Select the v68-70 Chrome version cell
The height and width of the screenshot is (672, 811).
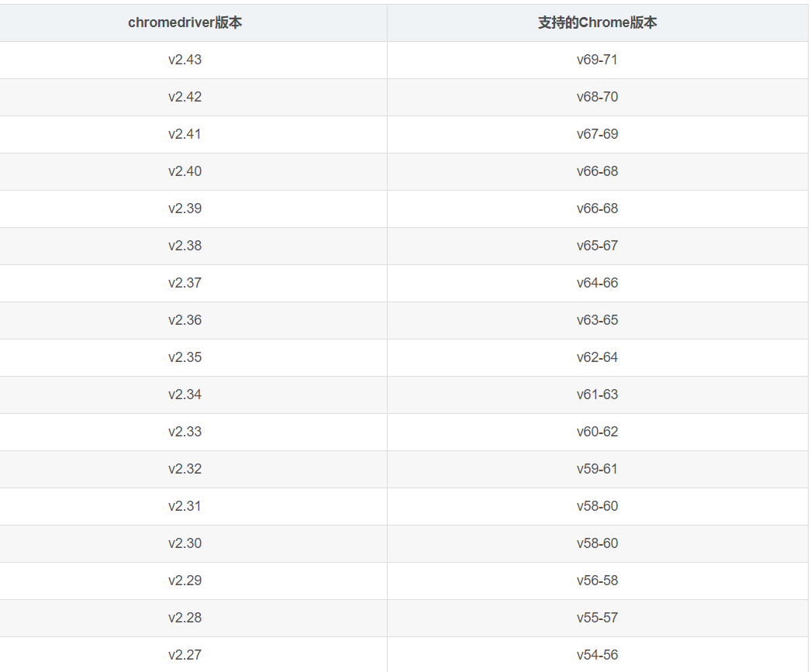click(x=597, y=97)
